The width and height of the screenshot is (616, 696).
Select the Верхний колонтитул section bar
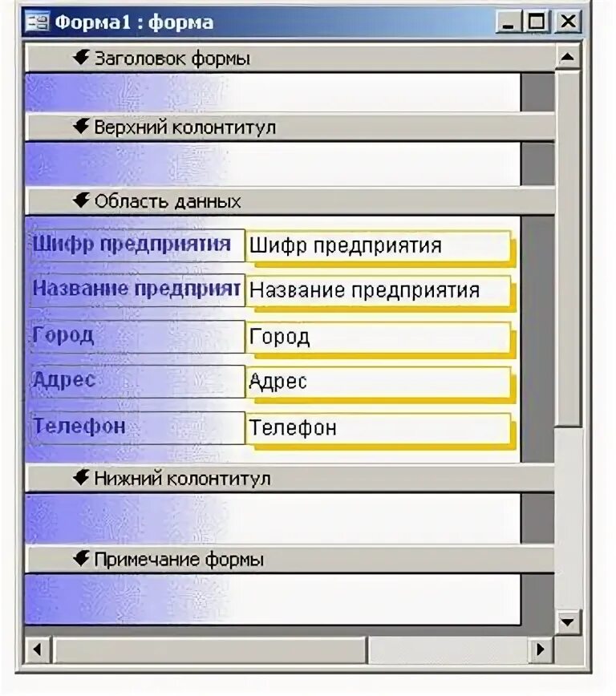[x=290, y=127]
